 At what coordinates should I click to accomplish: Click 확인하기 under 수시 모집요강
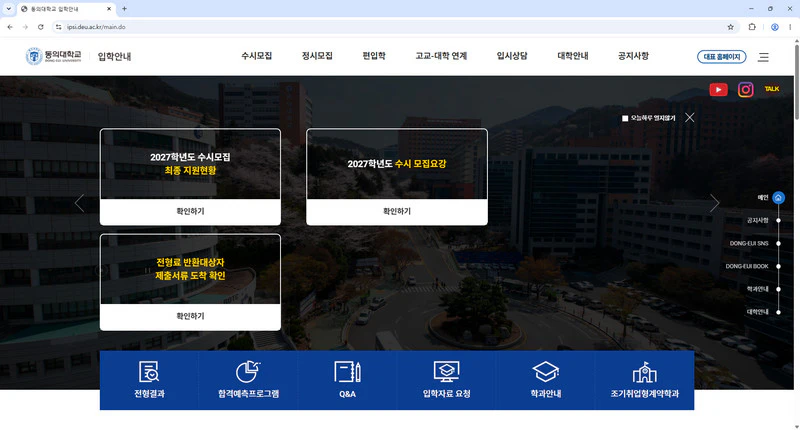pos(397,211)
